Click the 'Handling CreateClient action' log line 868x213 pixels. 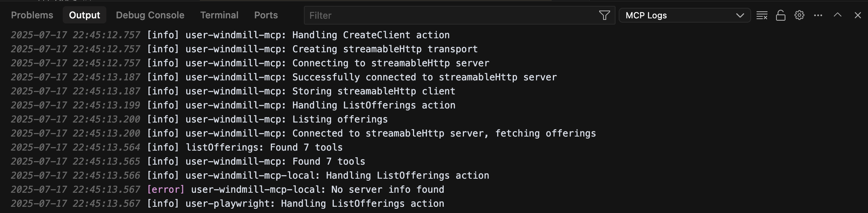point(230,35)
